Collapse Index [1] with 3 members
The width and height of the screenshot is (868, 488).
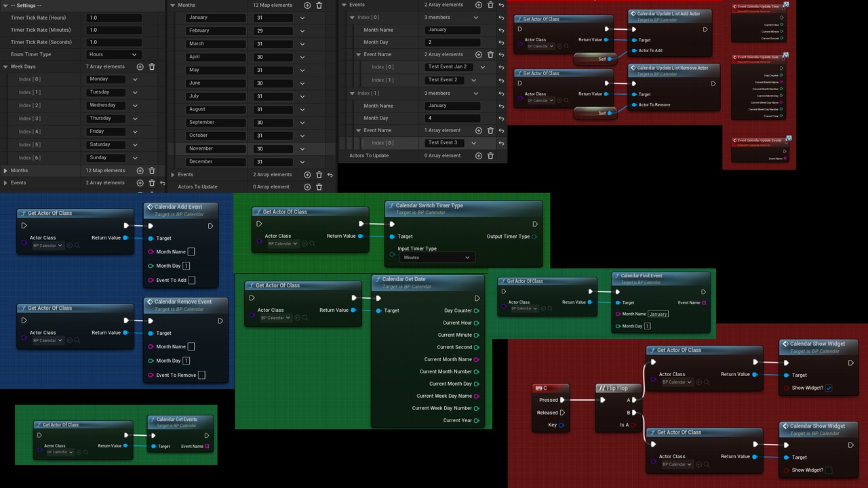[352, 94]
